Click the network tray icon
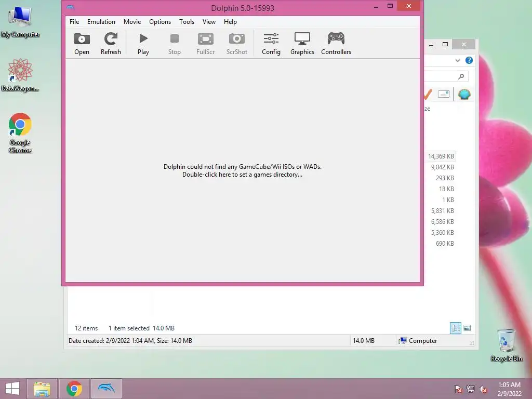 [x=471, y=389]
